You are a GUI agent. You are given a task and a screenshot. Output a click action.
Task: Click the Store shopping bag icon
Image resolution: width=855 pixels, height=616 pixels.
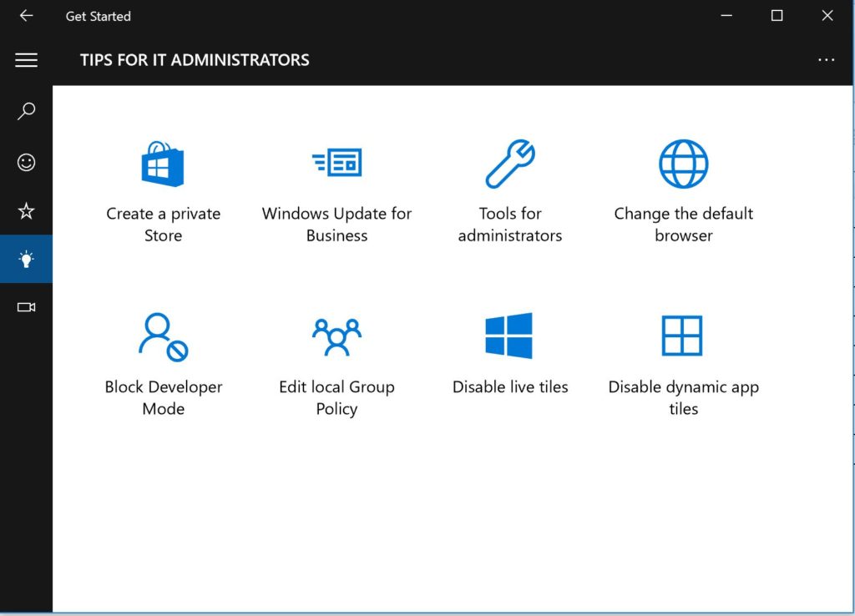point(163,164)
